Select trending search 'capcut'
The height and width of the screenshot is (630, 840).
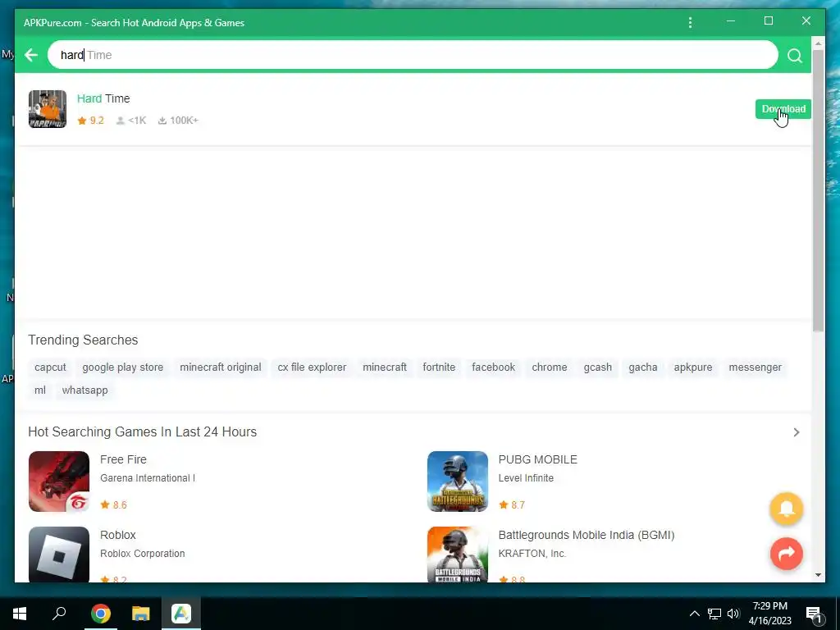coord(50,367)
